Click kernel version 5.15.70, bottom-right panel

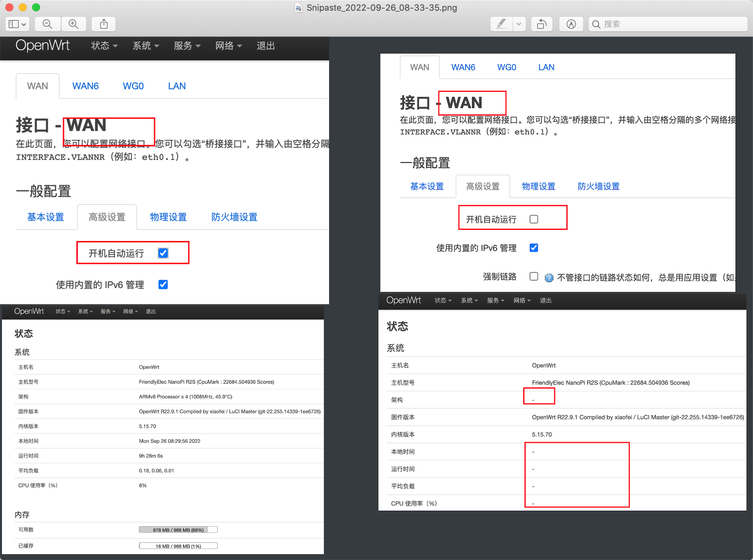pyautogui.click(x=542, y=434)
